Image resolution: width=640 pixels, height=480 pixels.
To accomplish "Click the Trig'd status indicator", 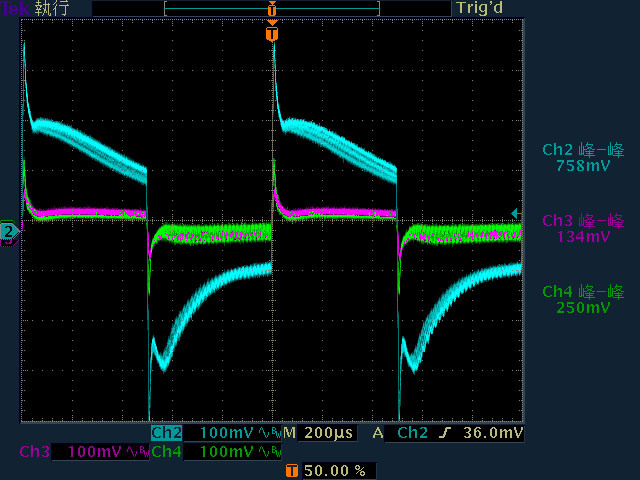I will pos(480,8).
